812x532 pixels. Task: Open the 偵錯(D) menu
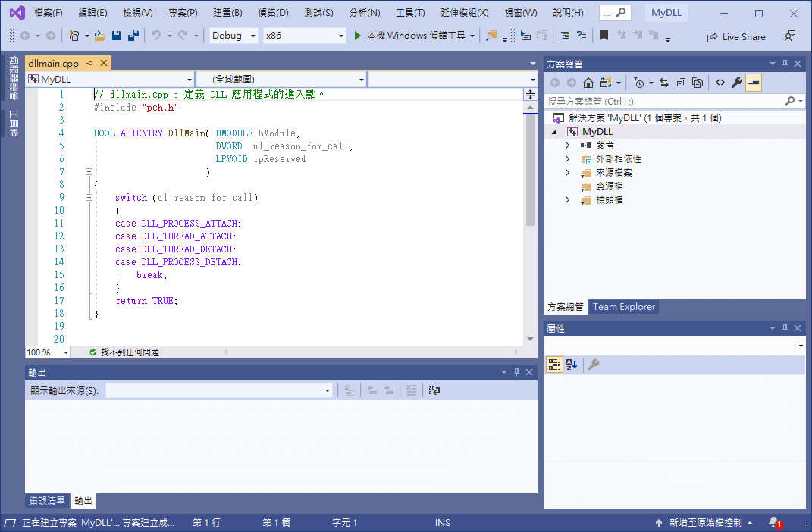(273, 12)
